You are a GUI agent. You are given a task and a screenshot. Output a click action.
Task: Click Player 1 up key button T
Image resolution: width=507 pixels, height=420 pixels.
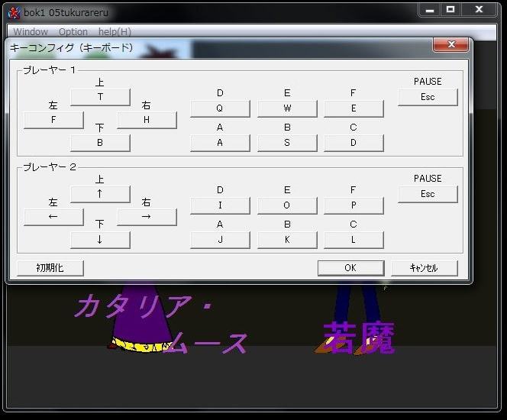[x=100, y=97]
